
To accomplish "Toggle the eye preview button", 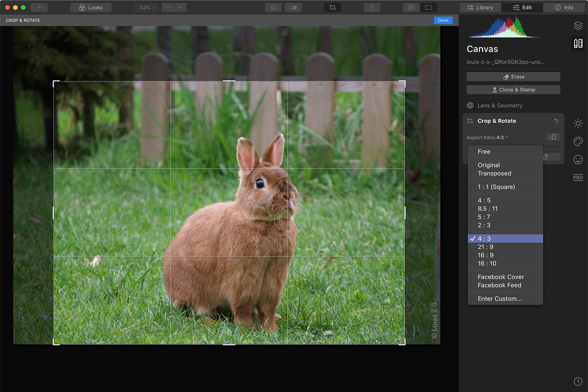I will click(273, 7).
